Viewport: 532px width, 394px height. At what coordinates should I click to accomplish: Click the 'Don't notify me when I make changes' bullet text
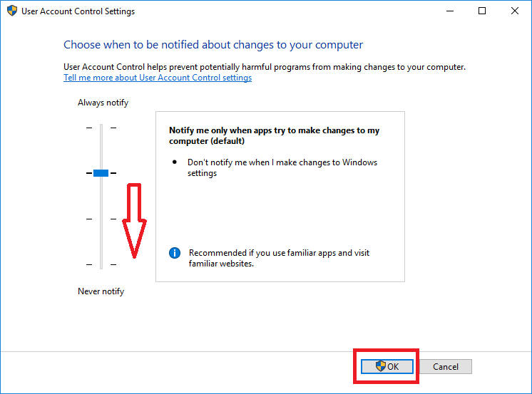pos(282,167)
